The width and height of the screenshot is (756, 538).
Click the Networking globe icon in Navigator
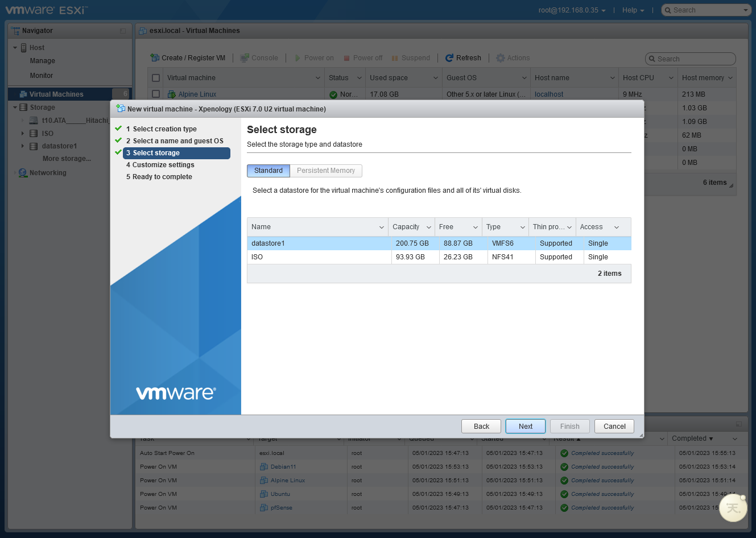(23, 173)
